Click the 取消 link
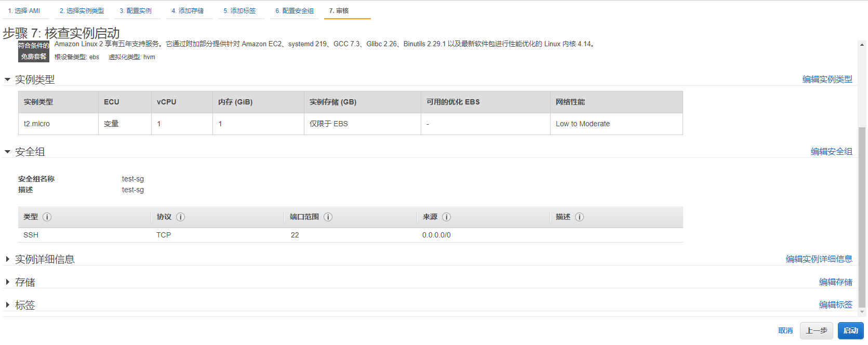Screen dimensions: 868x345 [x=785, y=330]
